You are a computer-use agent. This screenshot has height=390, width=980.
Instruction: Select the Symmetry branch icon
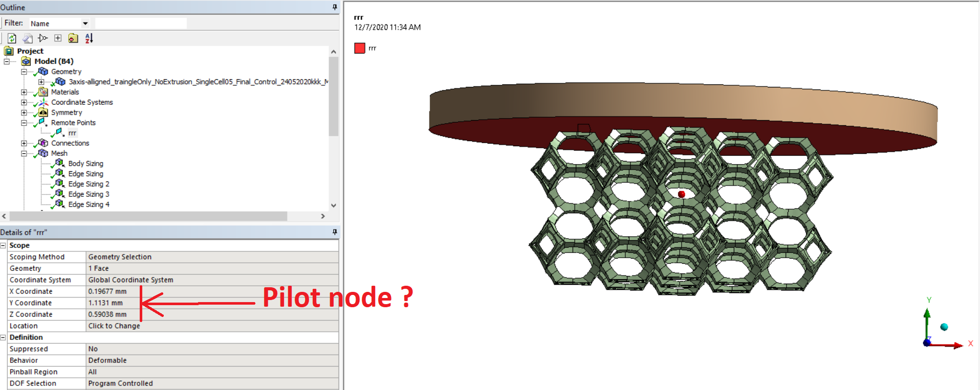click(x=43, y=112)
